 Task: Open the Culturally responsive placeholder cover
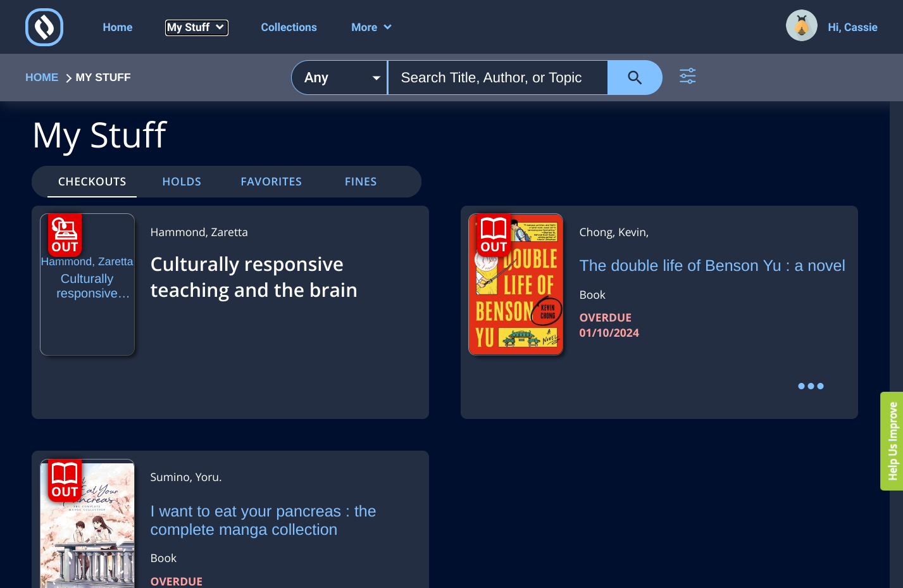pyautogui.click(x=87, y=284)
